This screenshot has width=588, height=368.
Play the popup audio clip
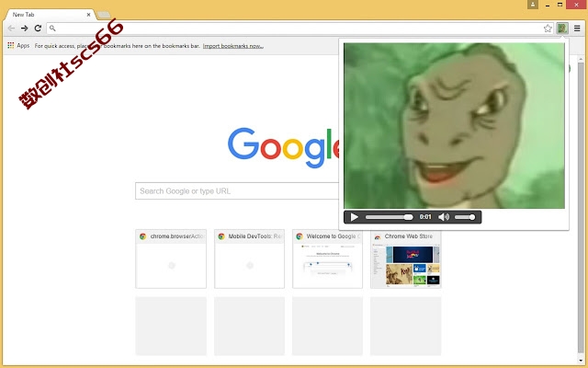click(x=354, y=217)
